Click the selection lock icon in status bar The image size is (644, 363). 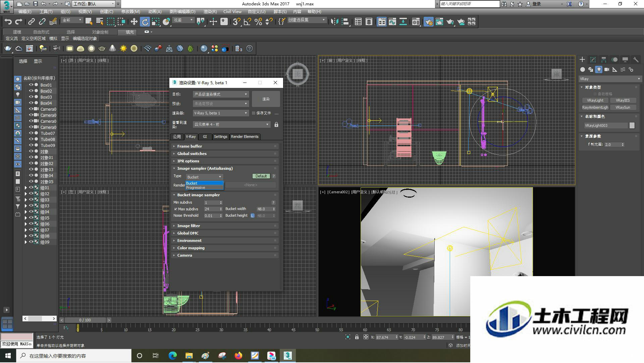357,337
